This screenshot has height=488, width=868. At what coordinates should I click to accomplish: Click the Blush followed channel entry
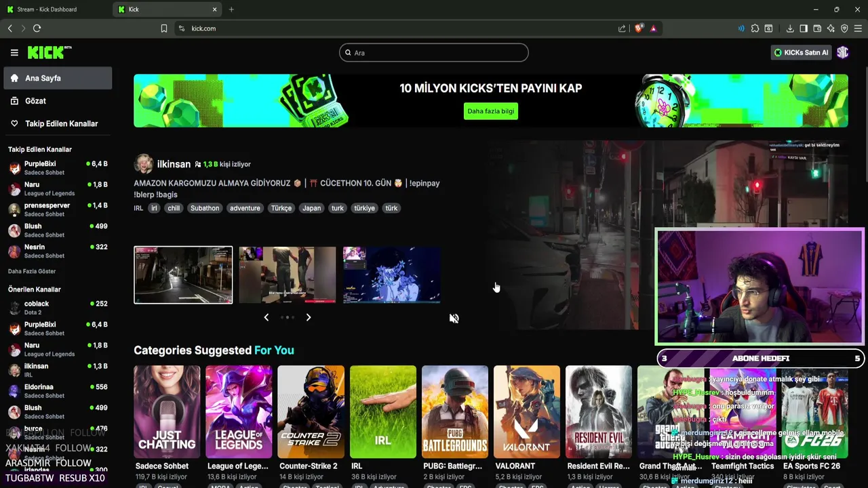[58, 230]
